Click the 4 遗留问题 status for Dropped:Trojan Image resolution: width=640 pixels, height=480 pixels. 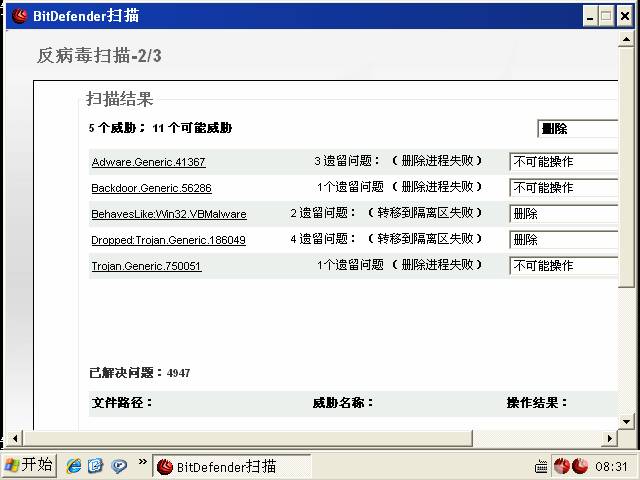386,239
